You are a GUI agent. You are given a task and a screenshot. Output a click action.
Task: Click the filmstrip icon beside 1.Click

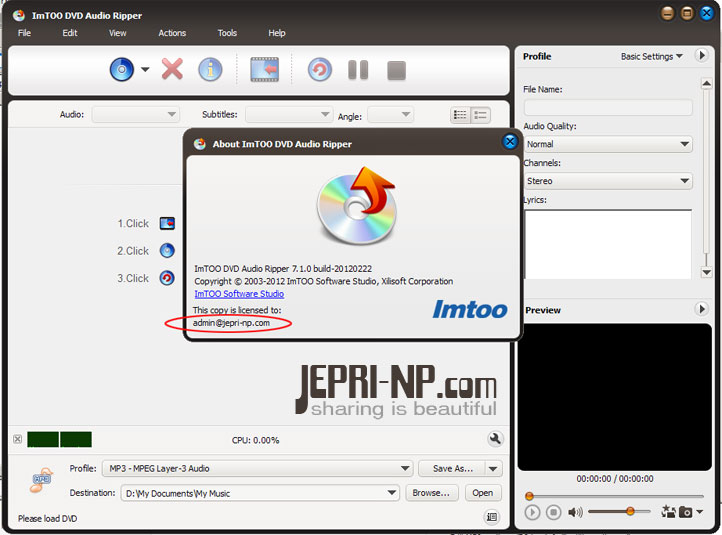click(167, 223)
